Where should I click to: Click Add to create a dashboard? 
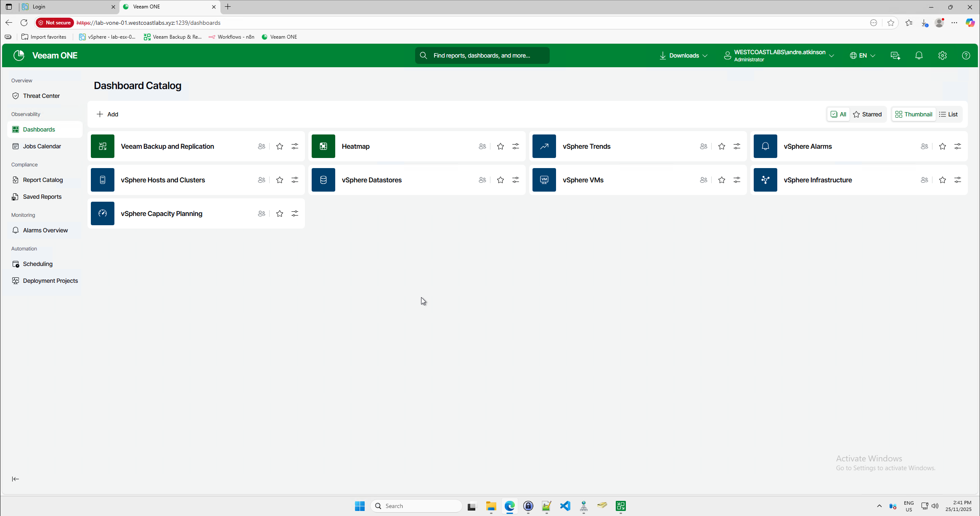(x=108, y=114)
